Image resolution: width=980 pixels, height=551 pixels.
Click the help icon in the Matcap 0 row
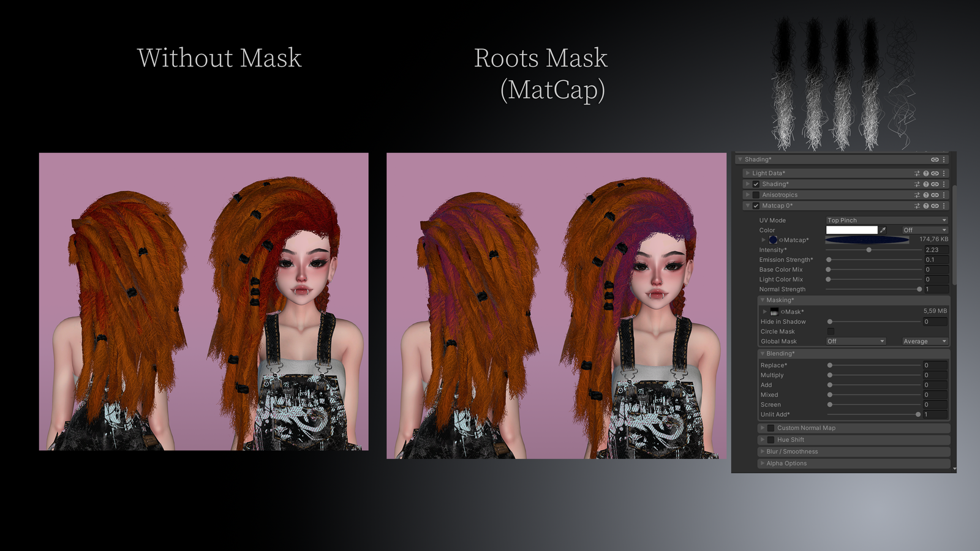click(926, 206)
